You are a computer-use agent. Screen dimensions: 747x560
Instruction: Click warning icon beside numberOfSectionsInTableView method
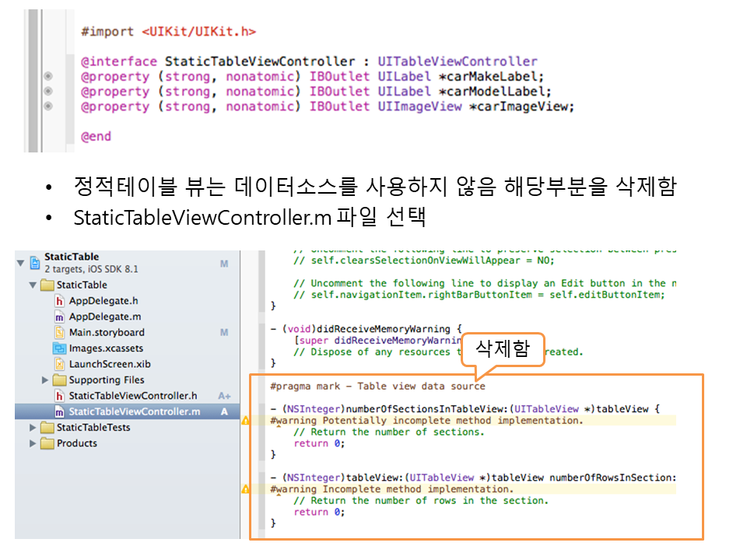pos(246,421)
